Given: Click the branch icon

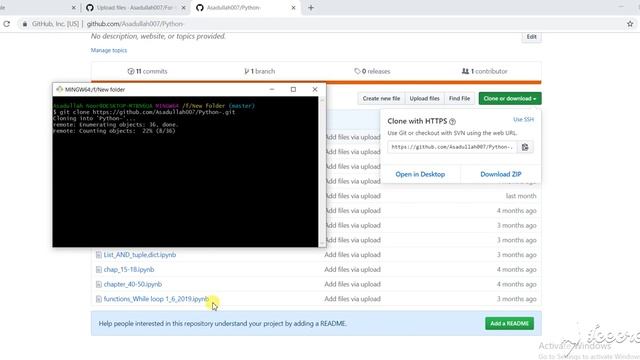Looking at the screenshot, I should tap(247, 71).
